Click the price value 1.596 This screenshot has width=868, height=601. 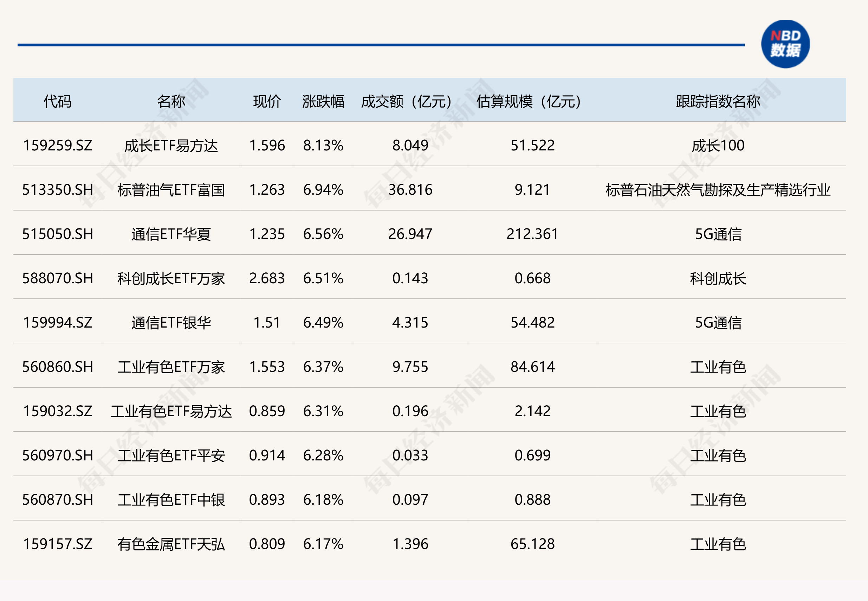point(267,146)
